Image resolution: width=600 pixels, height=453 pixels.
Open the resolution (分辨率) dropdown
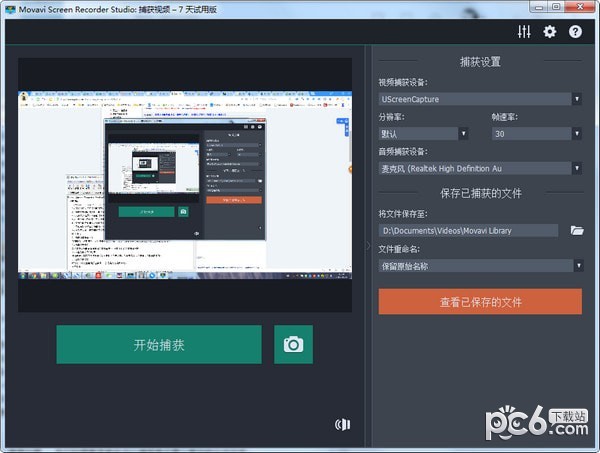464,134
